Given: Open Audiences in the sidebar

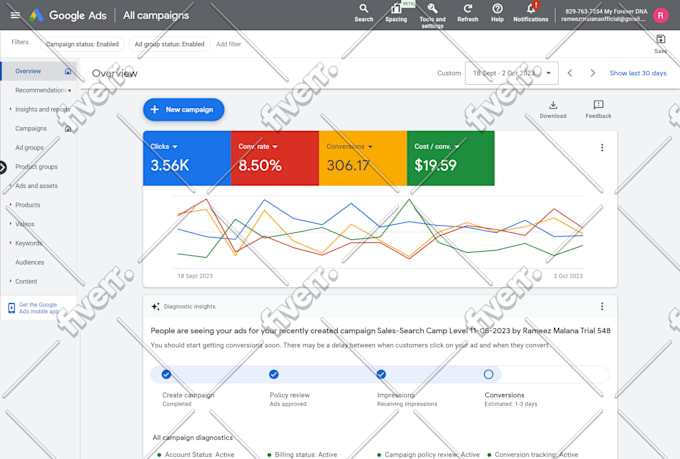Looking at the screenshot, I should pos(29,262).
